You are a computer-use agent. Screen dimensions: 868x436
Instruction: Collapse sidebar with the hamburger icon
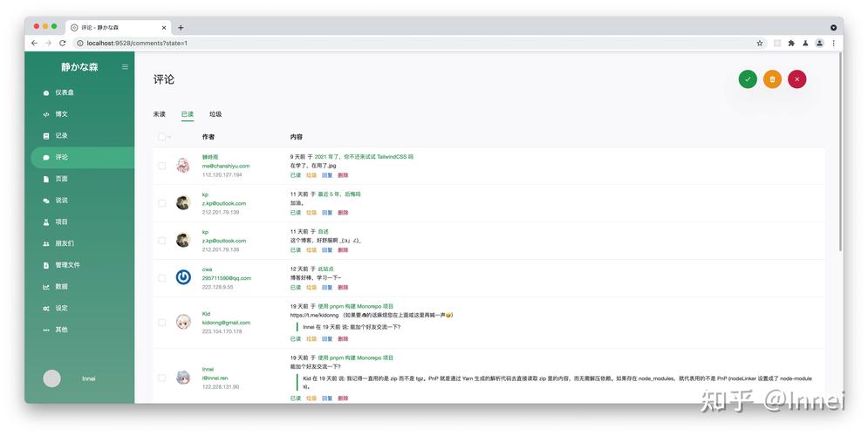click(x=125, y=67)
